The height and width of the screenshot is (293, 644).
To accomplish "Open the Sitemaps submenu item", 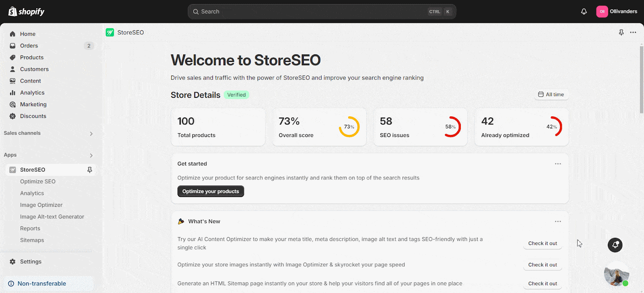I will (x=32, y=240).
